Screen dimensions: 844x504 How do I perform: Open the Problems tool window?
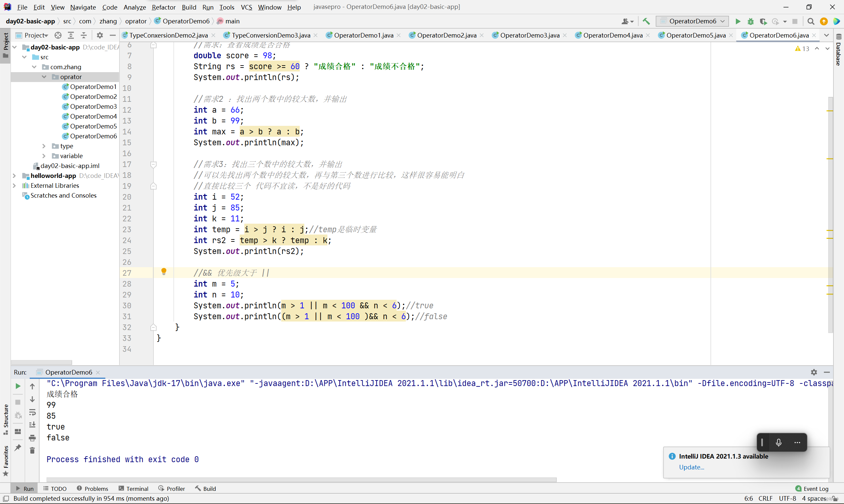[x=92, y=489]
